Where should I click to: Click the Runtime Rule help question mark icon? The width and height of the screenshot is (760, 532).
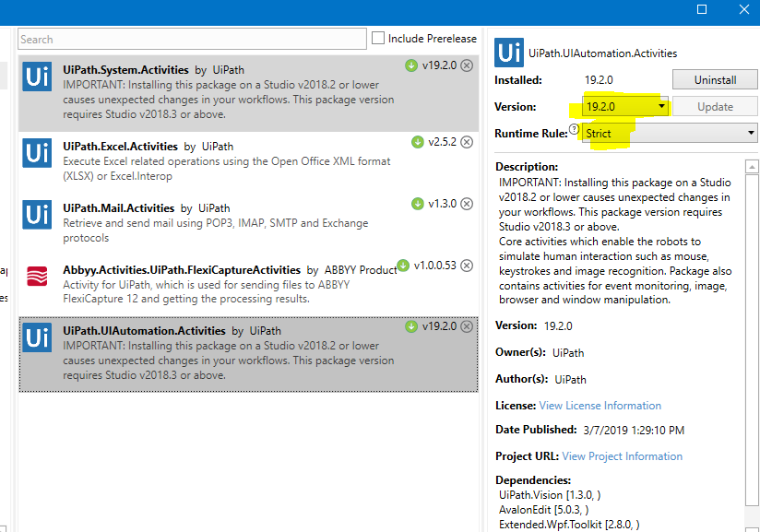point(574,129)
